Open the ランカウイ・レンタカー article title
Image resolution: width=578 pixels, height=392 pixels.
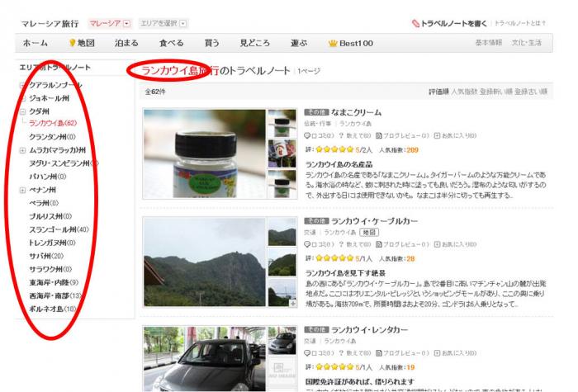click(x=370, y=330)
